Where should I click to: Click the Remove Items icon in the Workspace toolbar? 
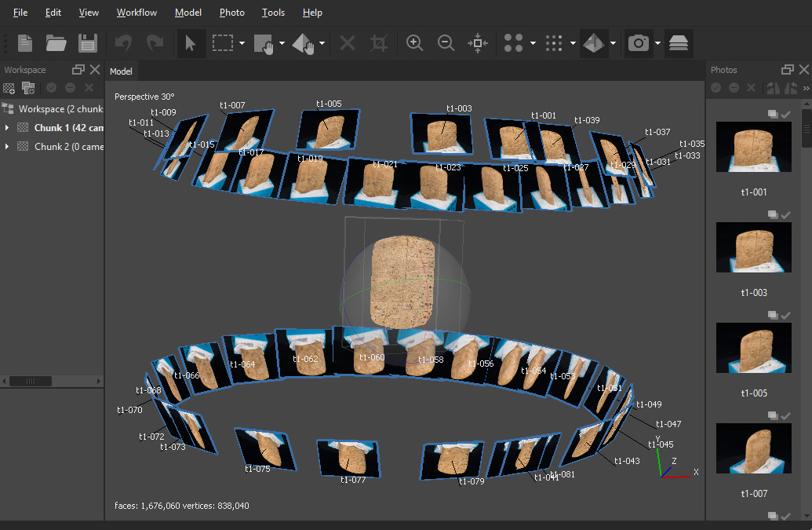[89, 88]
